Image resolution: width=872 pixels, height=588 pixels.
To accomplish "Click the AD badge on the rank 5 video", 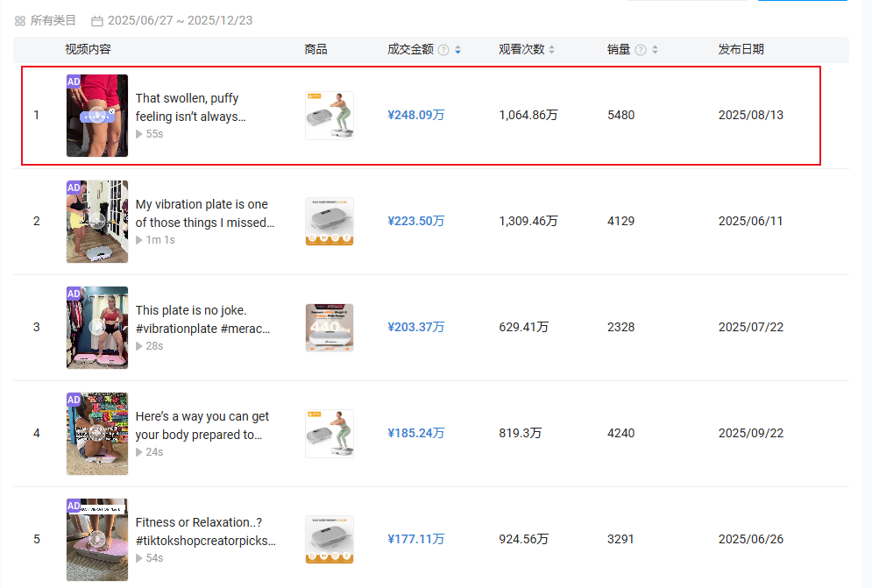I will (x=74, y=506).
